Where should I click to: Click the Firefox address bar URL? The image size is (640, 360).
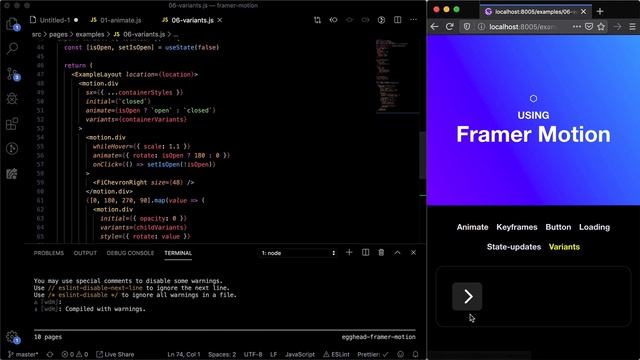point(522,27)
